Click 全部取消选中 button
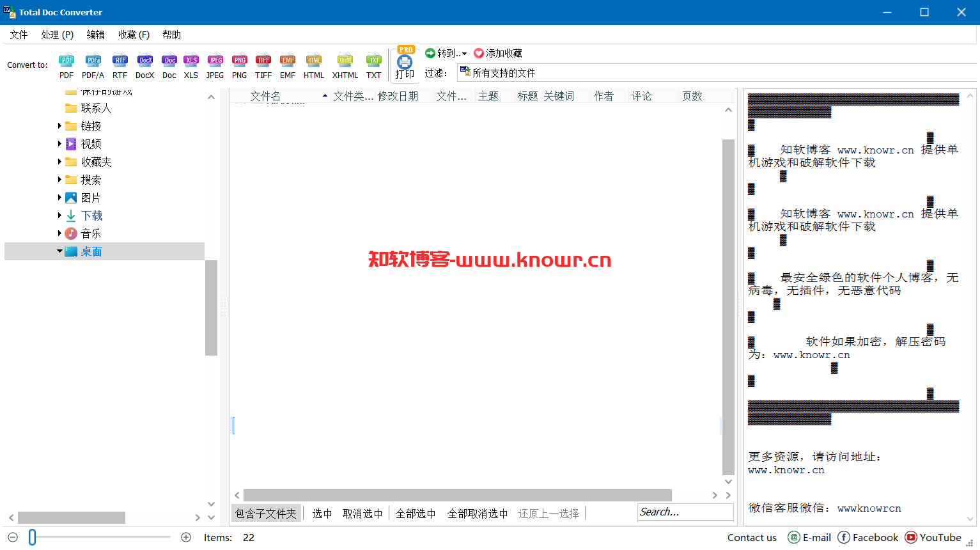 tap(478, 514)
